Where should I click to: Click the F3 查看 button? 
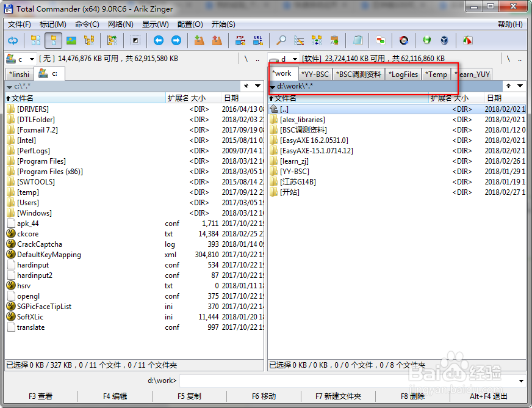41,396
